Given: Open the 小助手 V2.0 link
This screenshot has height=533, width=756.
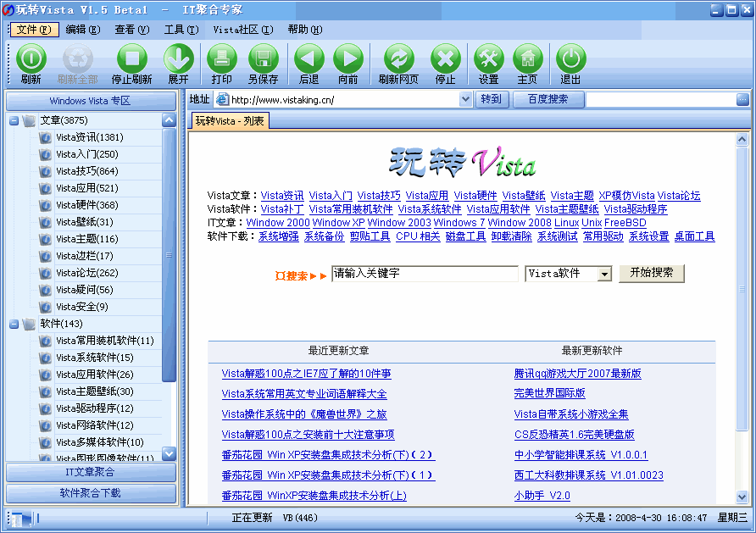Looking at the screenshot, I should (x=542, y=496).
